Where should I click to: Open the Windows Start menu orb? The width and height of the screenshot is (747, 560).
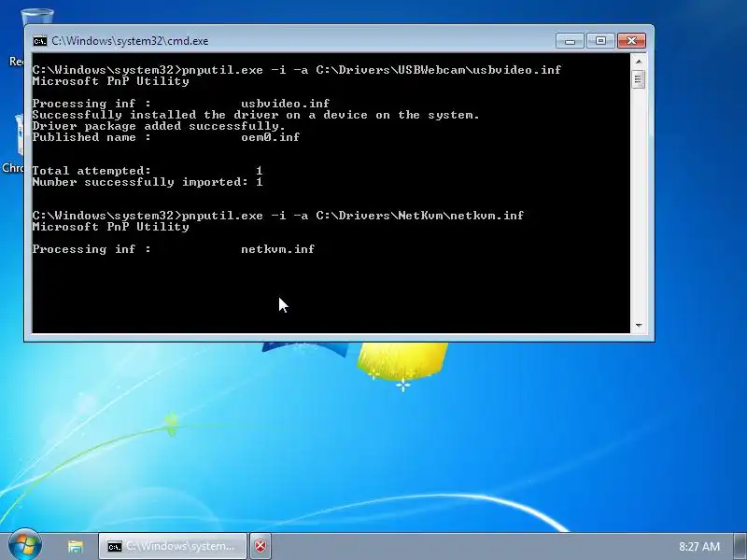point(25,545)
